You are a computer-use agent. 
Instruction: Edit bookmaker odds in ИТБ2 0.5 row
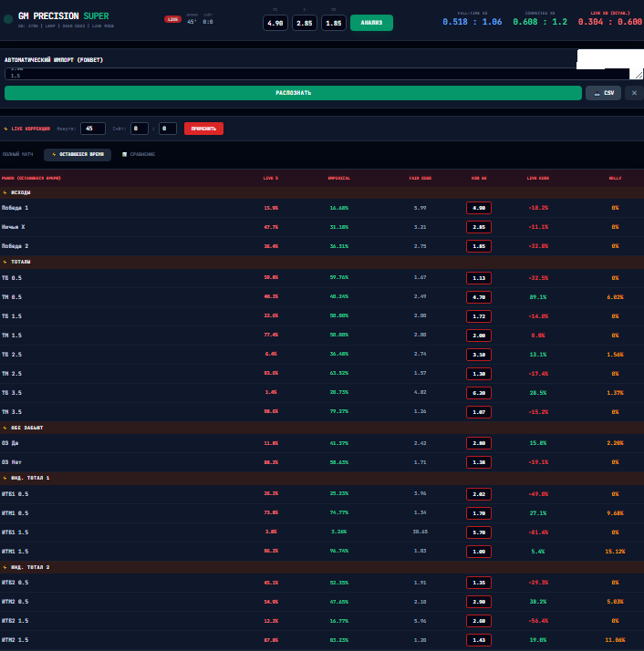(x=479, y=583)
